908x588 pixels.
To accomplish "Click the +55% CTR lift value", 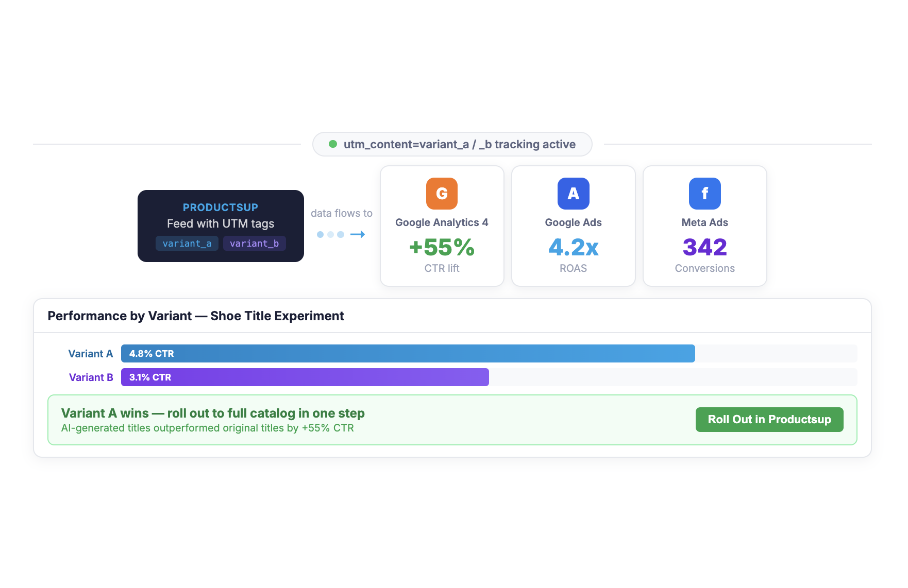I will (x=442, y=247).
